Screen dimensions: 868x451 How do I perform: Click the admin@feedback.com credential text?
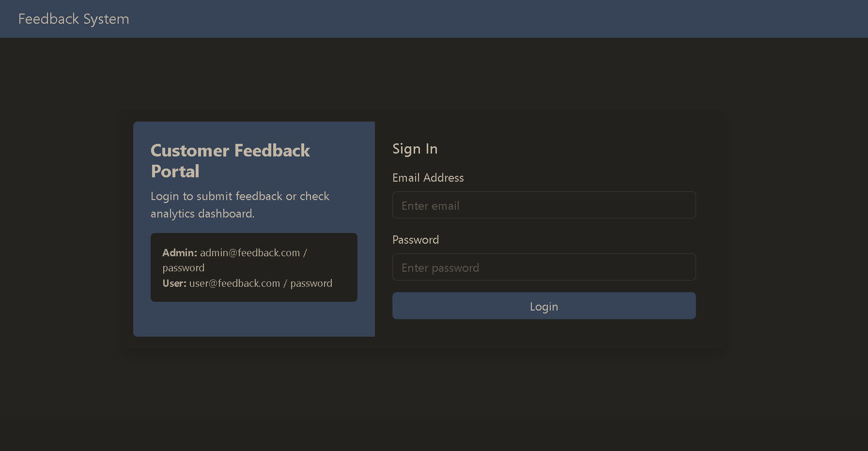250,253
